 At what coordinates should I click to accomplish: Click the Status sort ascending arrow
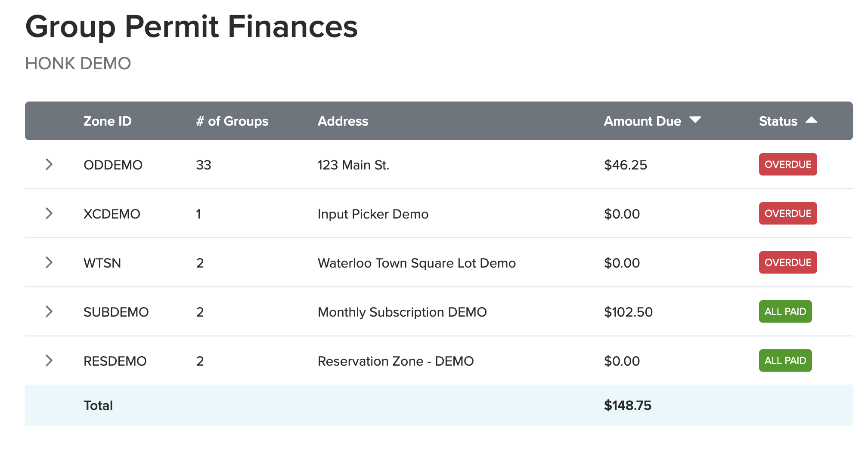pos(811,120)
